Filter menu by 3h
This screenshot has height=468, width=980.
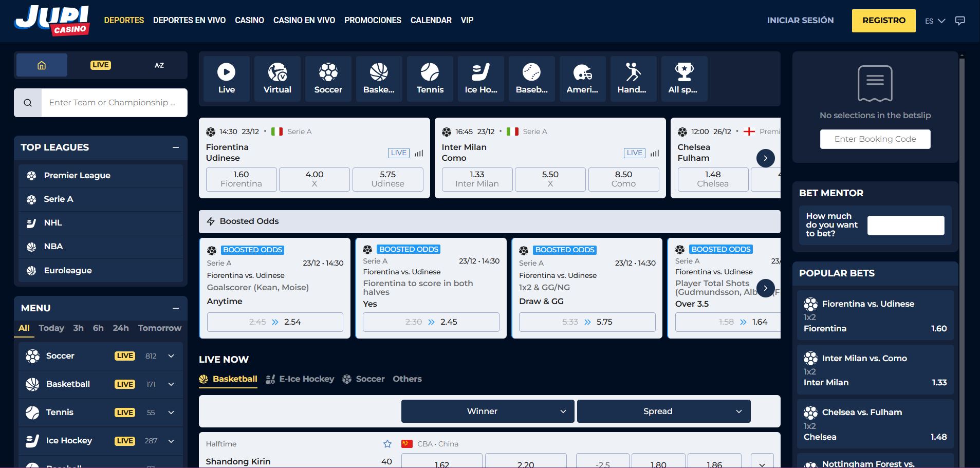[78, 328]
